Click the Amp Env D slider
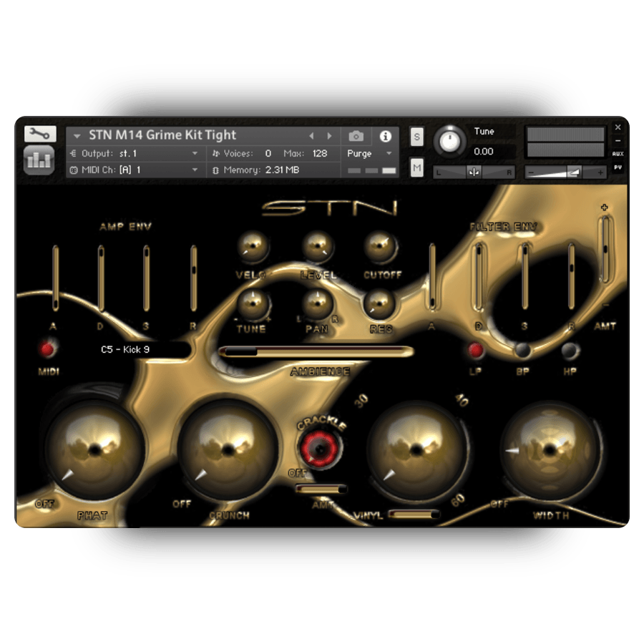 (x=101, y=278)
